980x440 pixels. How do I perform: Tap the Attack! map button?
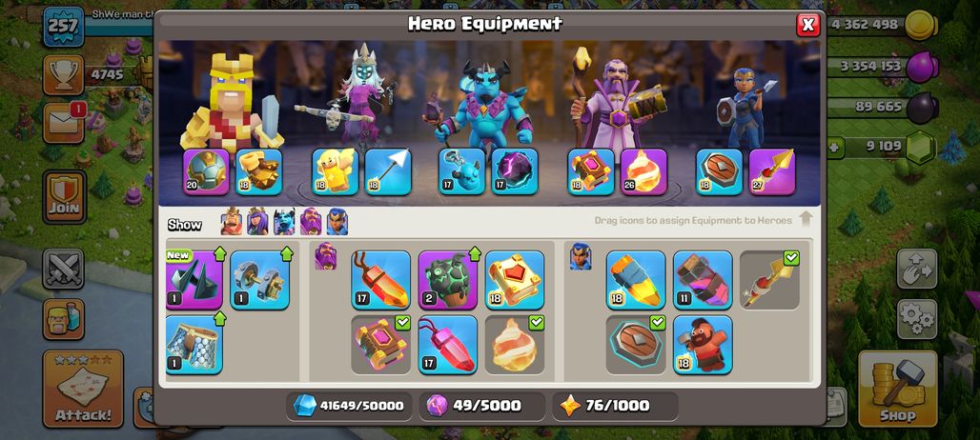pos(83,389)
